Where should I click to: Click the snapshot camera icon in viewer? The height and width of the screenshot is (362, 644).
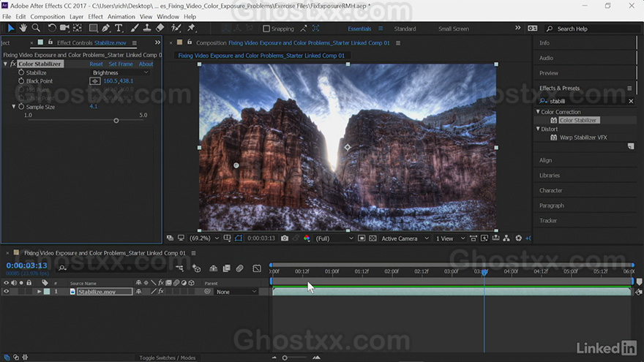[284, 238]
